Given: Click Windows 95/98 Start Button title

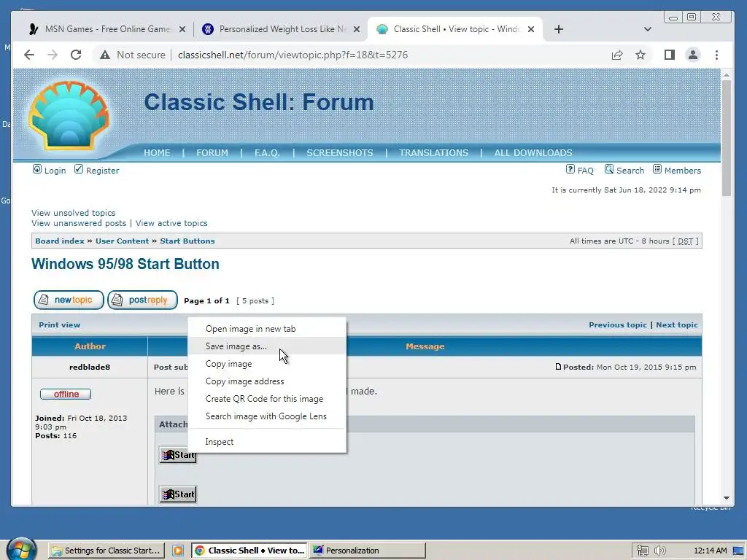Looking at the screenshot, I should [125, 264].
